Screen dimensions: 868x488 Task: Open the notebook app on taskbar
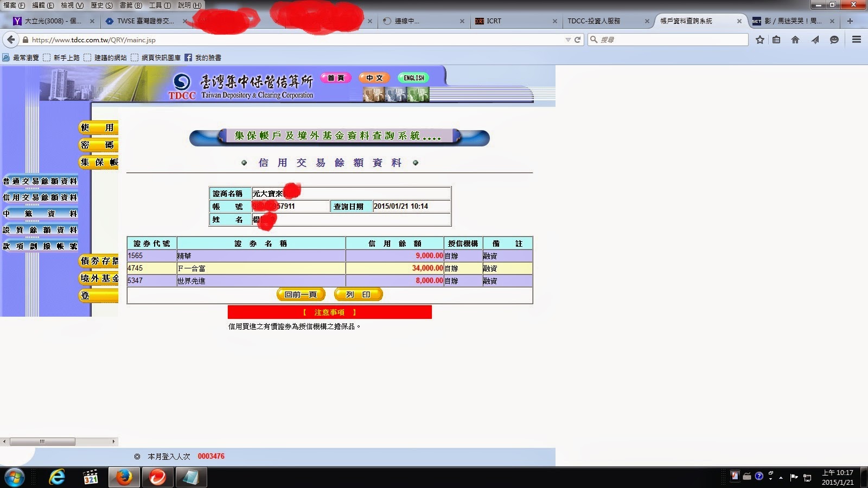[190, 478]
